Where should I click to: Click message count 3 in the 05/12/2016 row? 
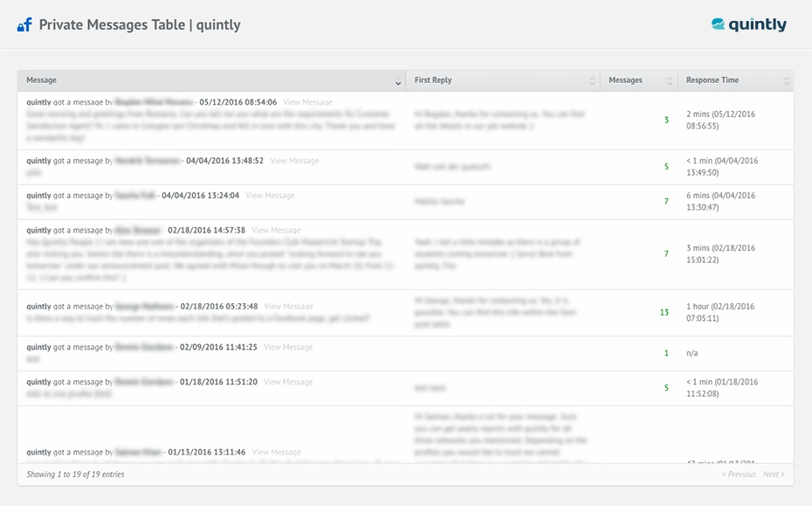pyautogui.click(x=666, y=120)
